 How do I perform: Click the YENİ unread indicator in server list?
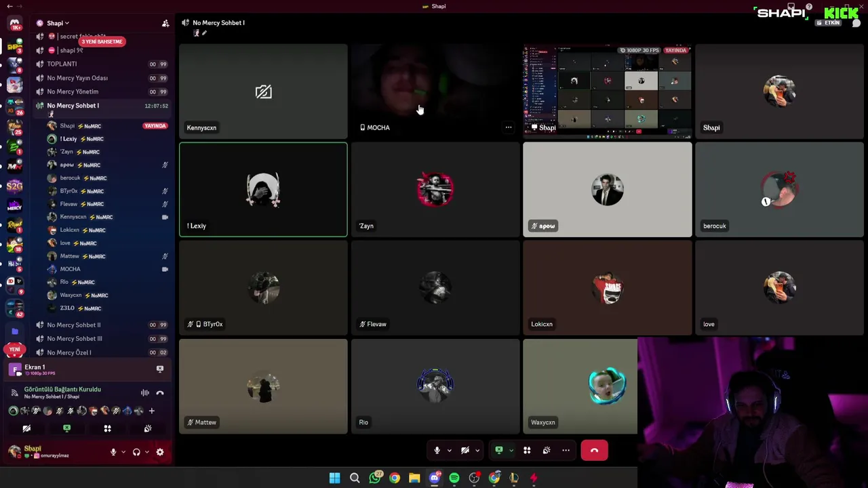coord(14,350)
